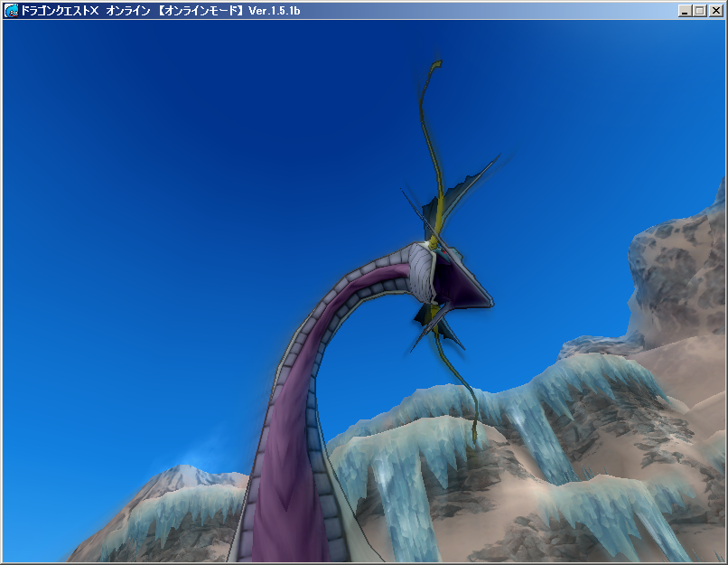The image size is (728, 565).
Task: Close the Dragon Quest X window
Action: (715, 11)
